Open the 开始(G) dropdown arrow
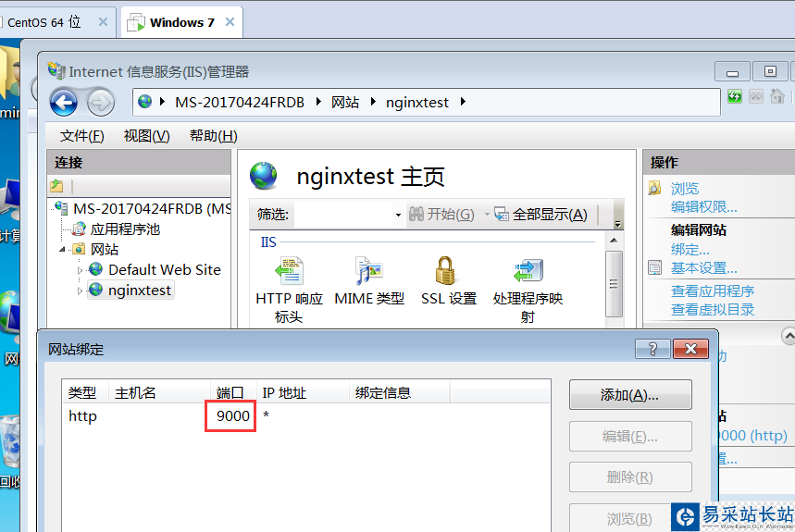The image size is (795, 532). coord(487,215)
